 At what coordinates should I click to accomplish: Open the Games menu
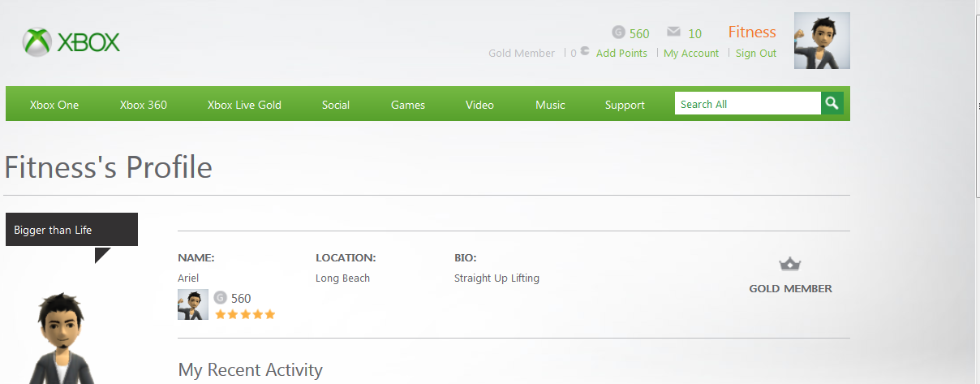(408, 105)
